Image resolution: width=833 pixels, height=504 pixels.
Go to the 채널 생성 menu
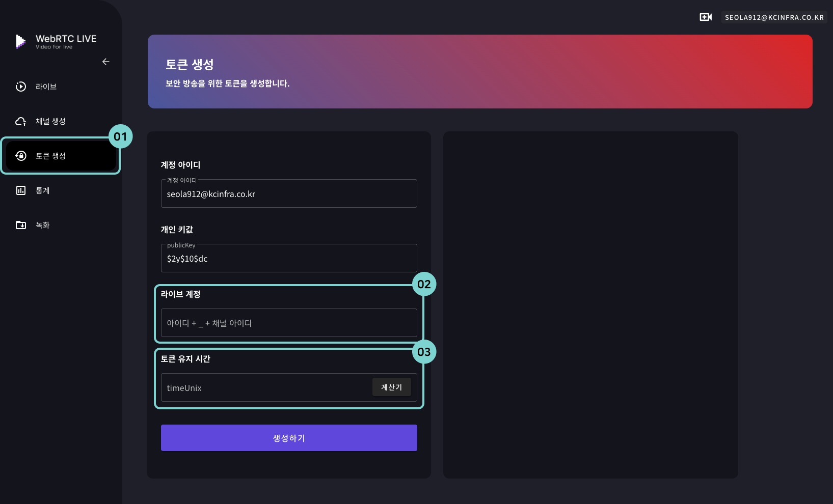click(x=50, y=121)
